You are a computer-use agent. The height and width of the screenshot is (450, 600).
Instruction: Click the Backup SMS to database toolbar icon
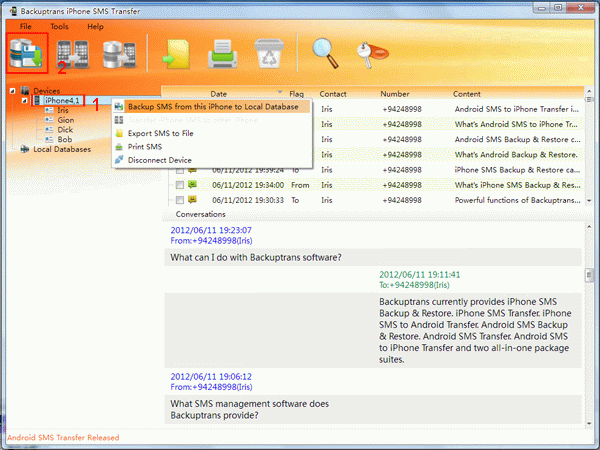pyautogui.click(x=26, y=53)
